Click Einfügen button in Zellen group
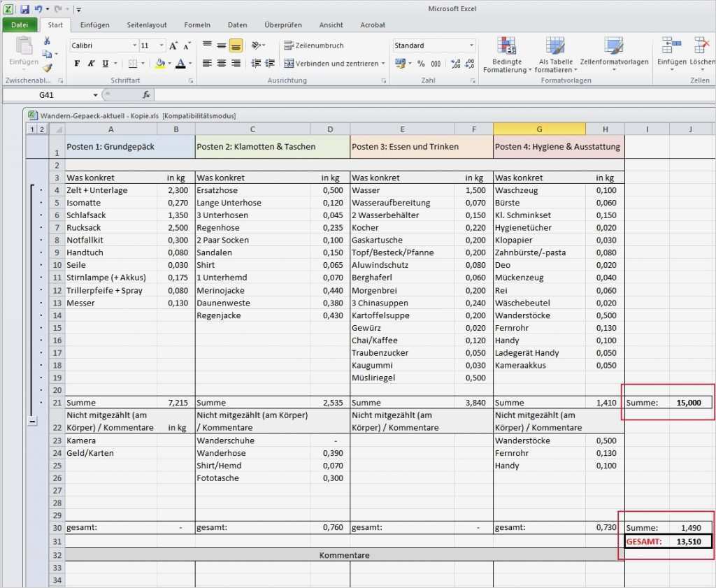 (672, 55)
